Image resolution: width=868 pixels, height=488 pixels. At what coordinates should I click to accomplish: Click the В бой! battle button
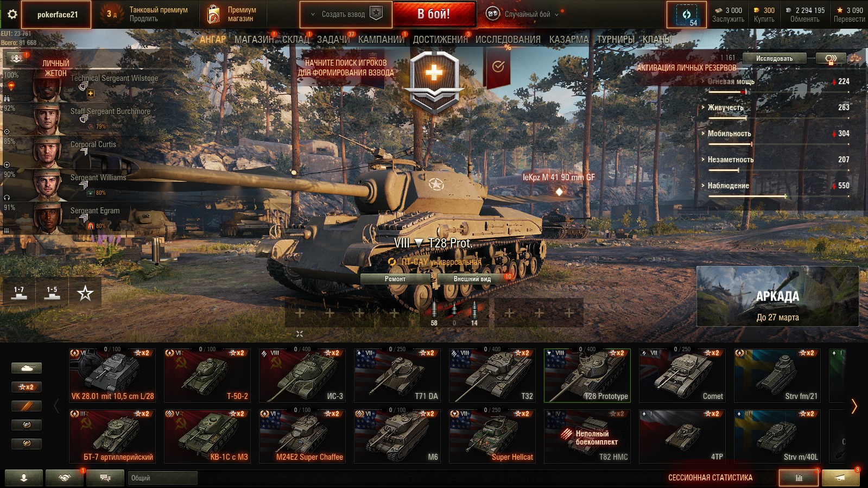click(x=434, y=14)
